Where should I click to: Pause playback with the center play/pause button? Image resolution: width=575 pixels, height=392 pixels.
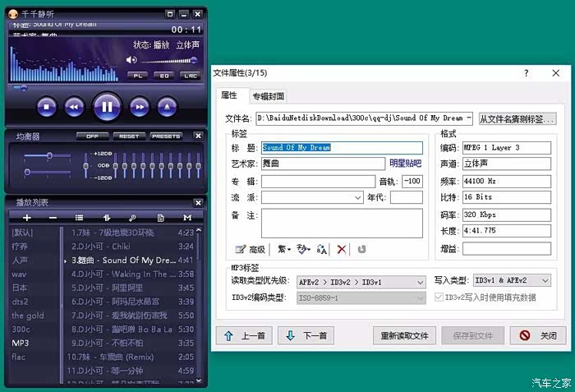tap(106, 106)
